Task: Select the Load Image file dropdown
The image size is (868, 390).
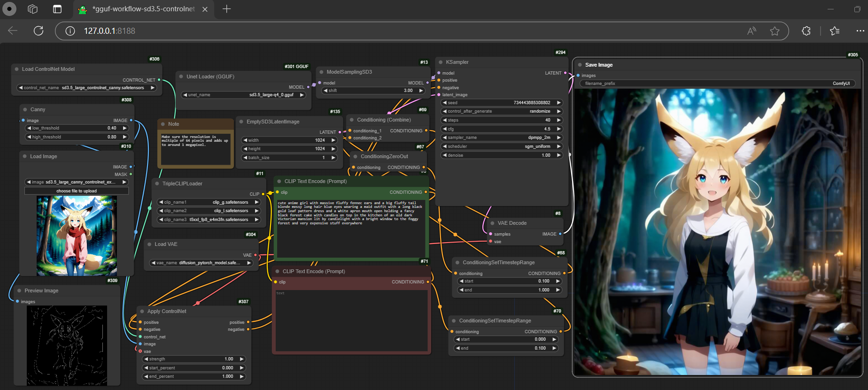Action: click(x=77, y=182)
